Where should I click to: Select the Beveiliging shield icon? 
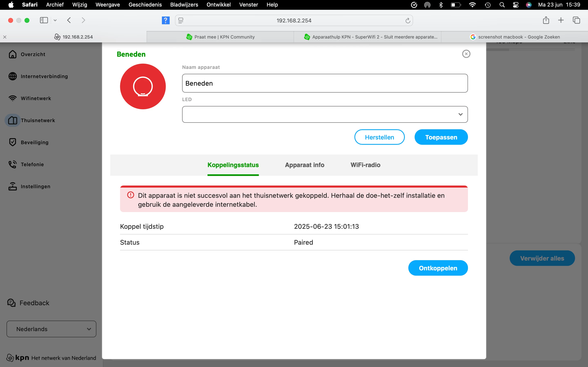pyautogui.click(x=13, y=142)
